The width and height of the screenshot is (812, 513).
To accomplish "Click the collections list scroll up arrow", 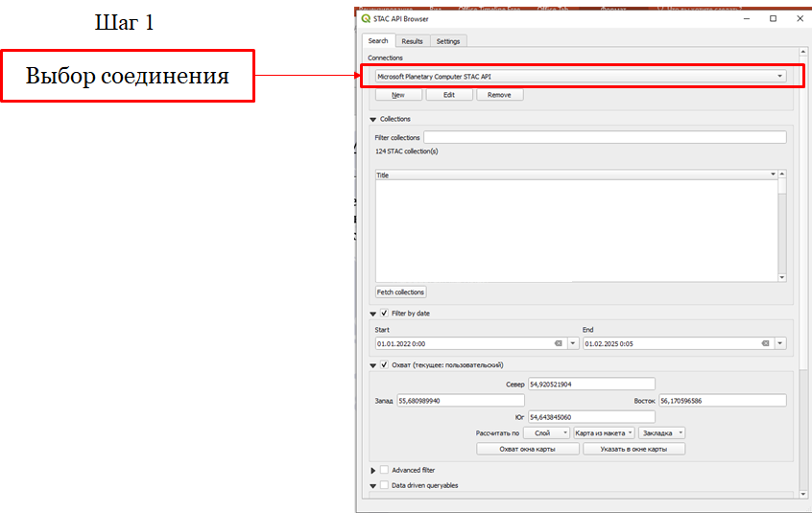I will point(782,175).
